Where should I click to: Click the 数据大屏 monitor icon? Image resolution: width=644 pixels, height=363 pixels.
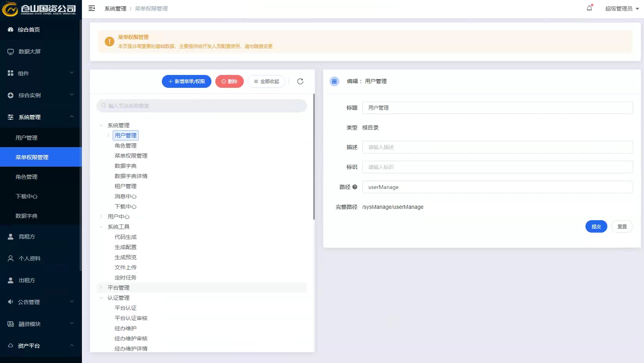pyautogui.click(x=11, y=52)
